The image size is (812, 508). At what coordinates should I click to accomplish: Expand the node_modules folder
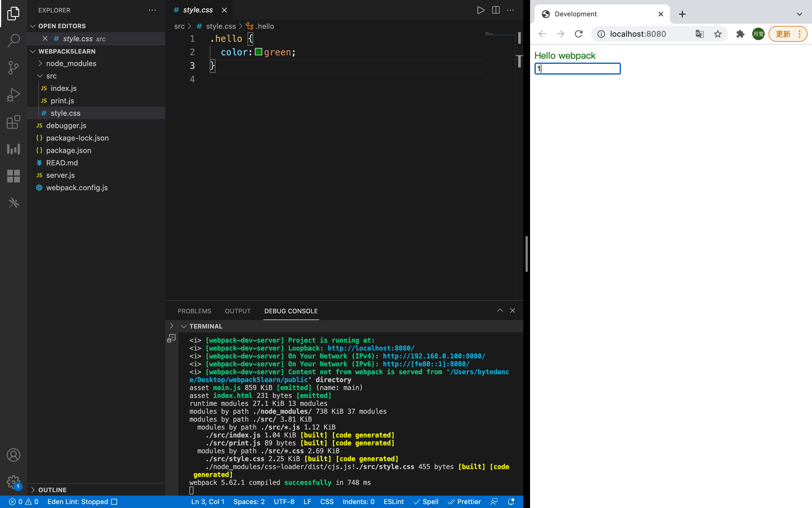[71, 63]
